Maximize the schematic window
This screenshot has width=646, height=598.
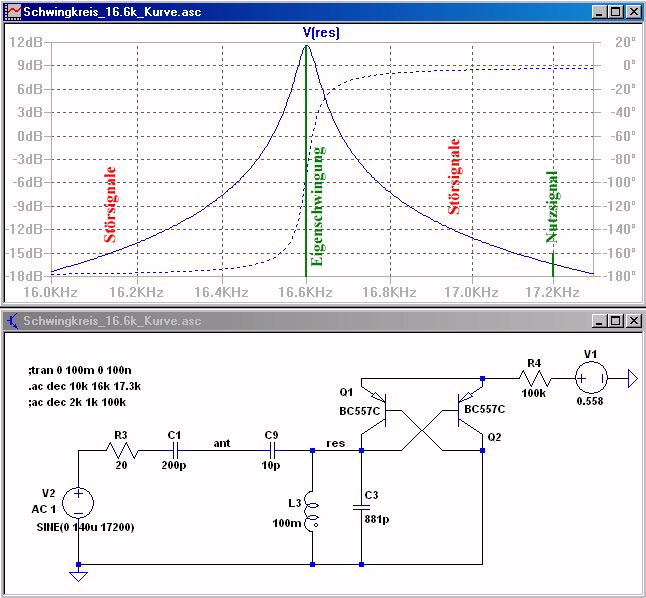click(x=615, y=321)
